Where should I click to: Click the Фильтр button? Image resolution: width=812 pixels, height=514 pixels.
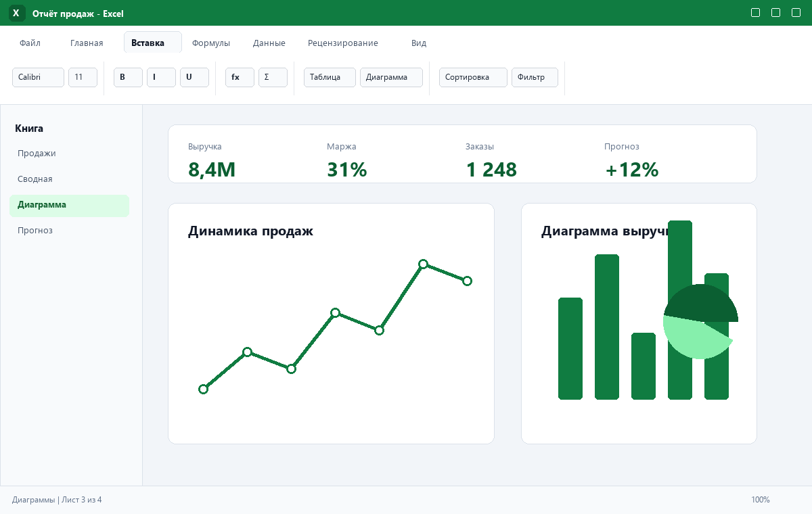(535, 77)
